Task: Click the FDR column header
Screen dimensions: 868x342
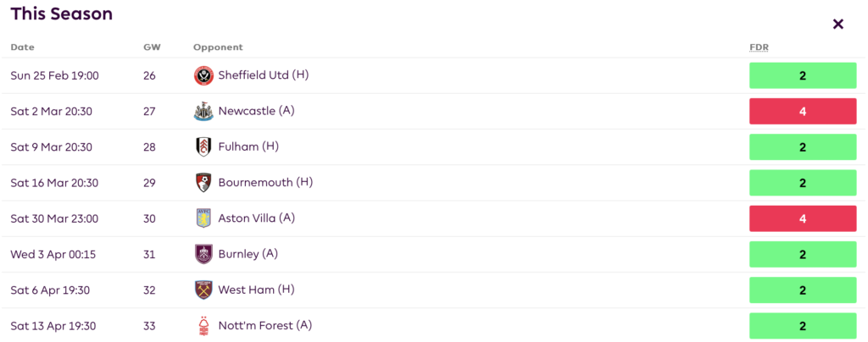Action: click(x=759, y=47)
